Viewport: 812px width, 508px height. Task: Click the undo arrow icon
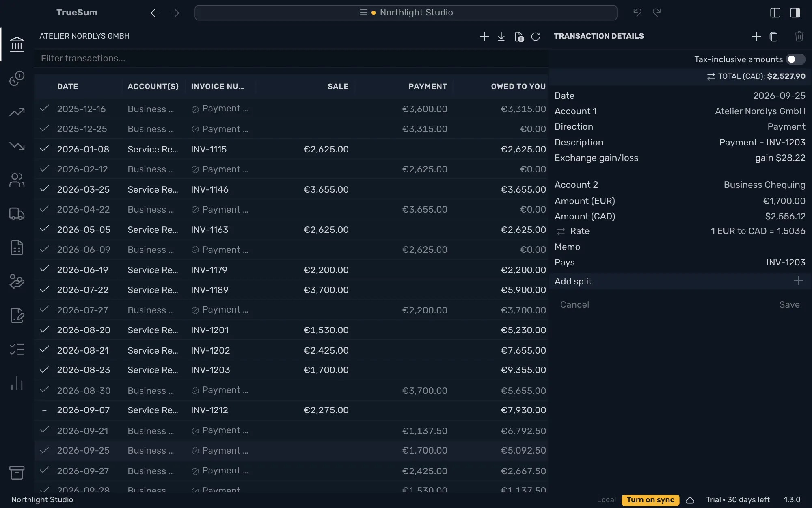(637, 13)
